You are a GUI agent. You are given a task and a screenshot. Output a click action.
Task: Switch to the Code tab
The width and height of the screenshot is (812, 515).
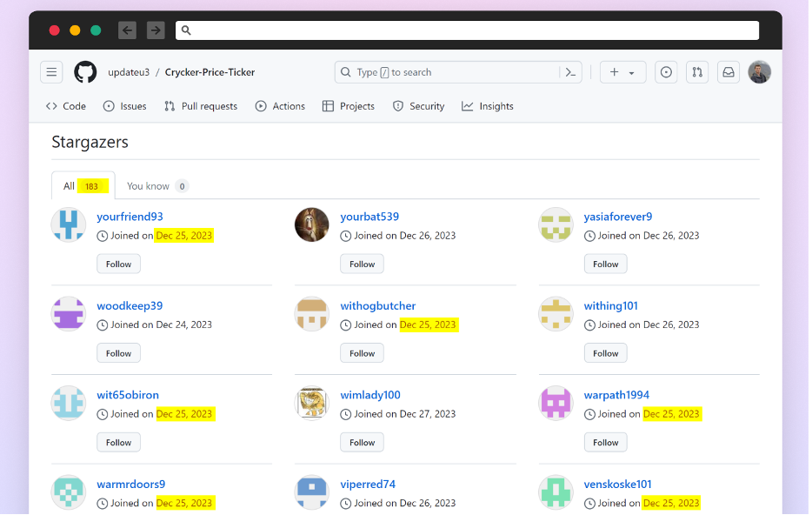click(x=66, y=106)
